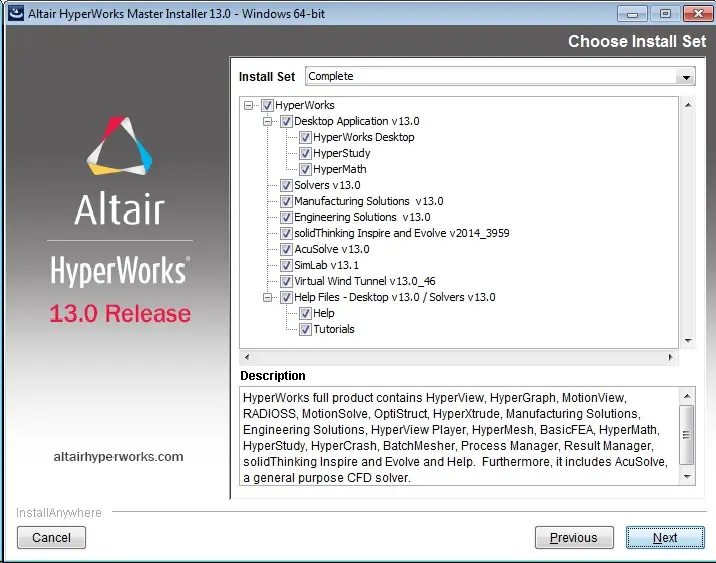Toggle the Engineering Solutions v13.0 checkbox
This screenshot has height=563, width=716.
tap(286, 217)
